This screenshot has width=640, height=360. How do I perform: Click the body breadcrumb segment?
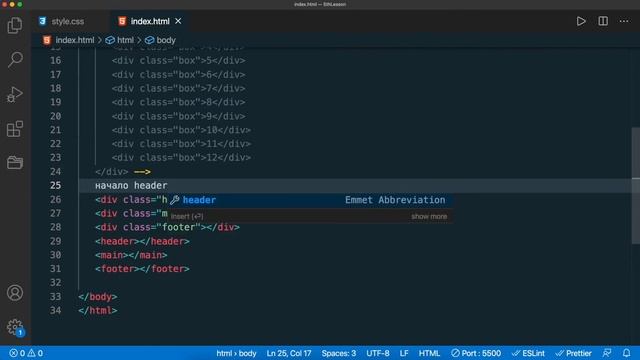point(166,40)
